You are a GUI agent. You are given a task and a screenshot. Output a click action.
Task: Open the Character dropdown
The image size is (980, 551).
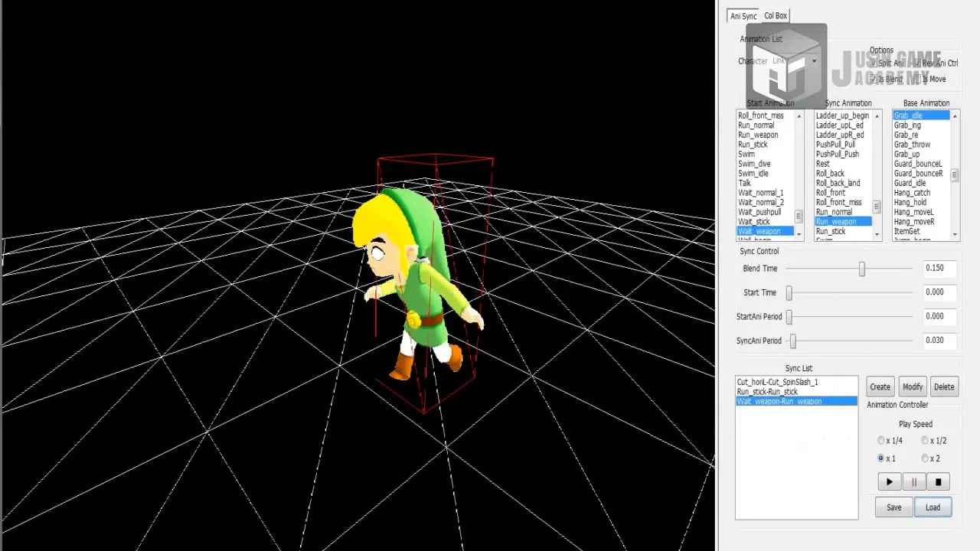(x=814, y=61)
